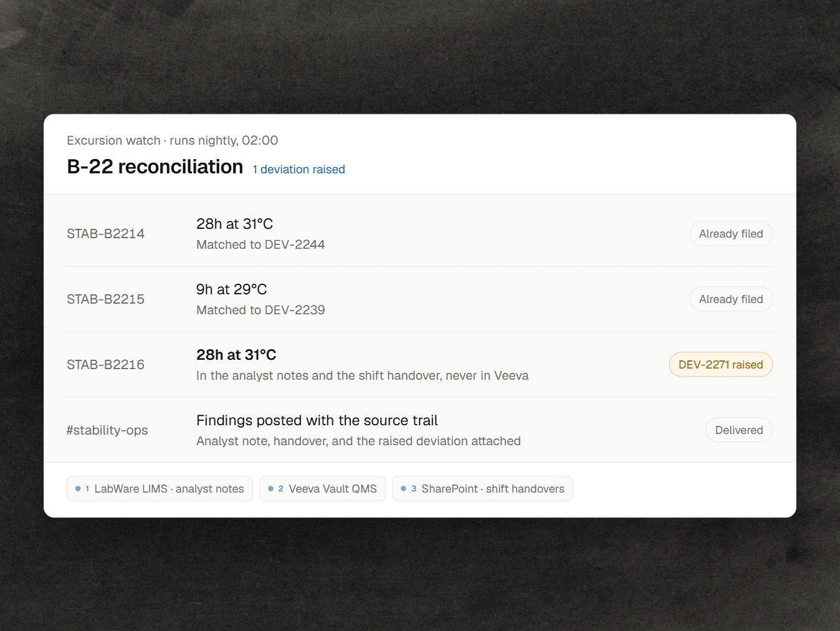Click the Delivered status badge
The width and height of the screenshot is (840, 631).
739,430
